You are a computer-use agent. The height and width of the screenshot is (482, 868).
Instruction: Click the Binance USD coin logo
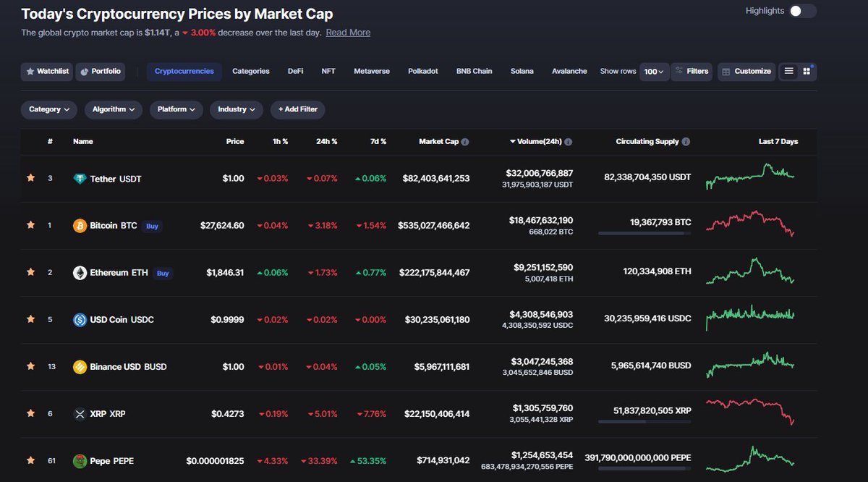(x=80, y=367)
